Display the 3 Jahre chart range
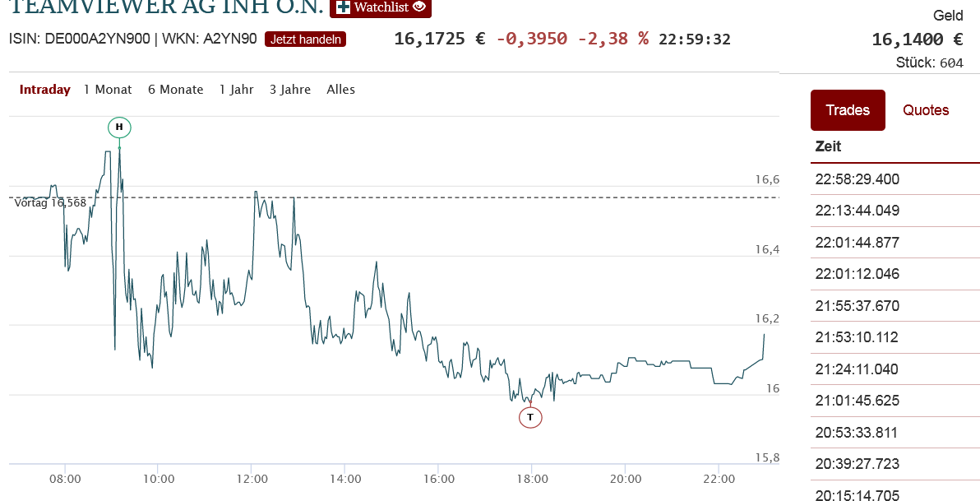The image size is (980, 501). [x=290, y=90]
